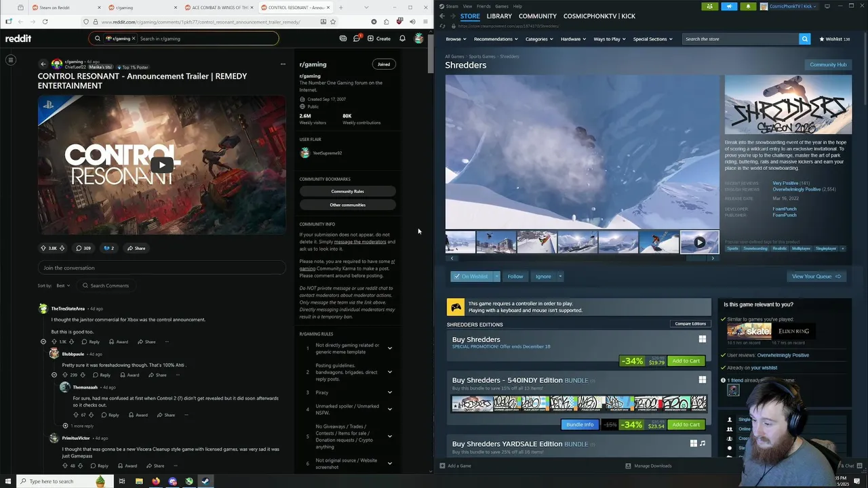The height and width of the screenshot is (488, 868).
Task: Add Buy Shredders to cart
Action: (686, 361)
